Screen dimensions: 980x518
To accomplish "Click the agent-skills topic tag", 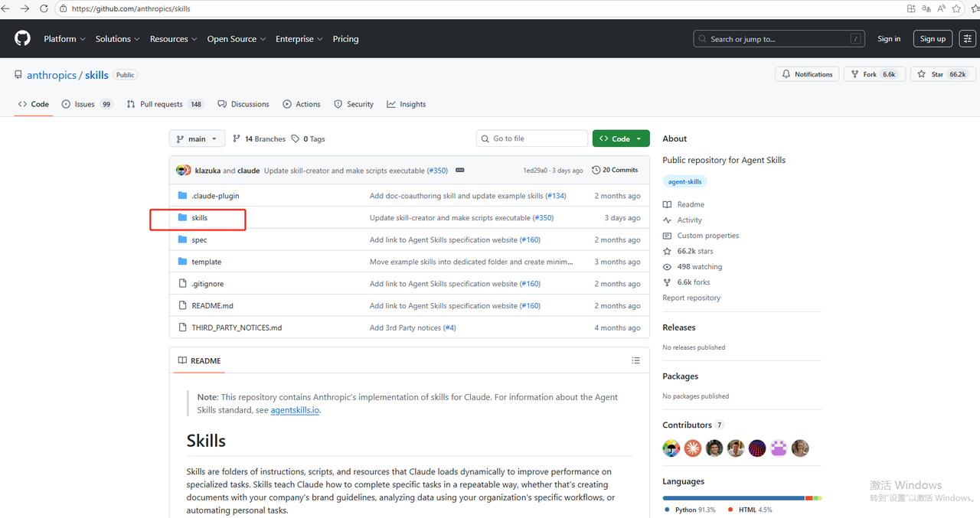I will 685,182.
